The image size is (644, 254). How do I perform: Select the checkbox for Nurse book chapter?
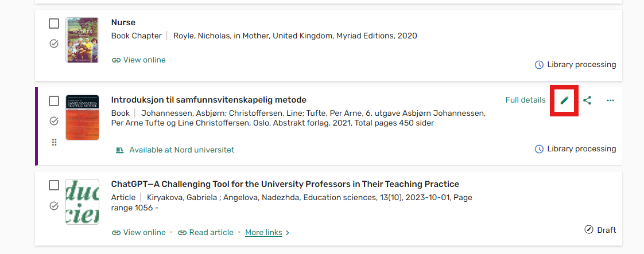point(54,24)
